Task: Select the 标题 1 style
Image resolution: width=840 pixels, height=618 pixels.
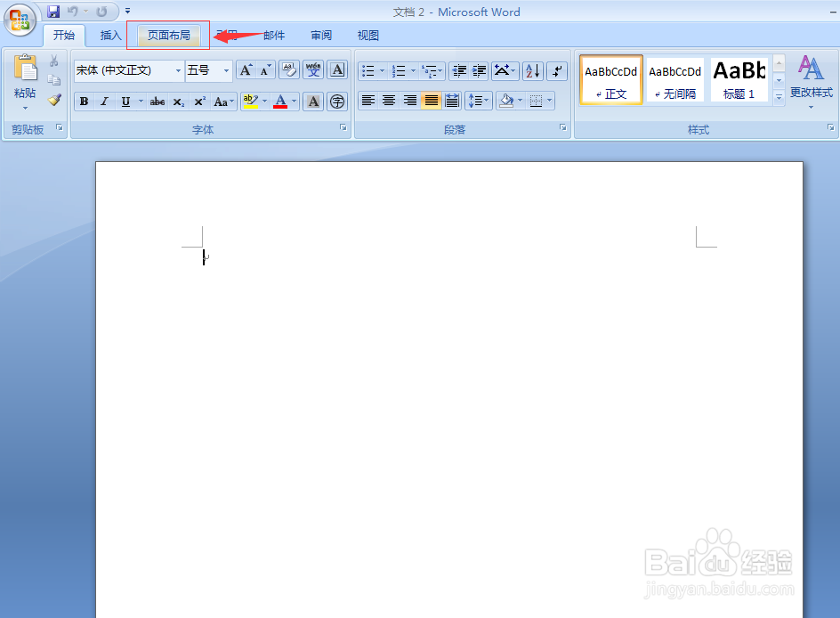Action: click(739, 79)
